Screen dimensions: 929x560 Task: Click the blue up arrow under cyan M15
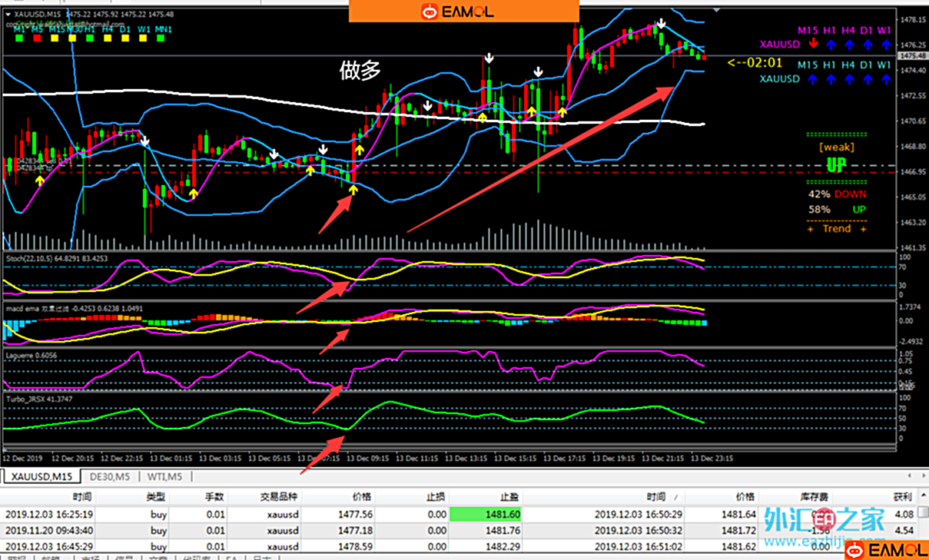pos(814,78)
